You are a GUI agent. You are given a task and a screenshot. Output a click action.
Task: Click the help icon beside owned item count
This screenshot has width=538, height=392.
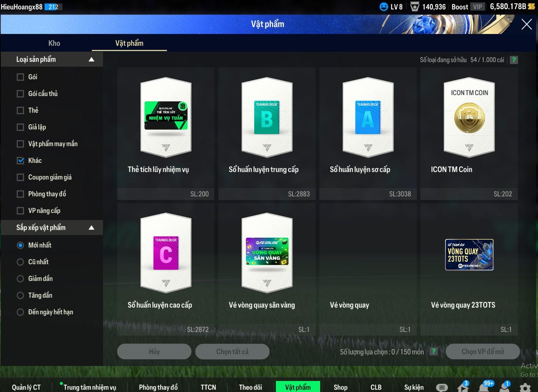(514, 60)
